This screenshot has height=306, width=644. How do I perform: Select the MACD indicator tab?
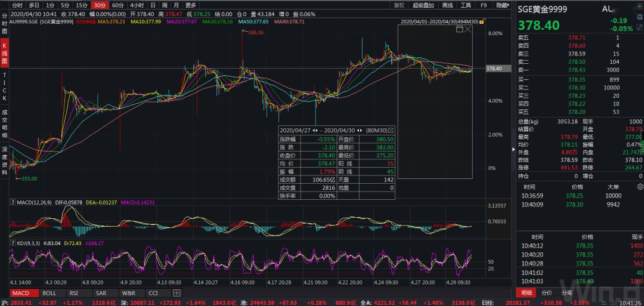(24, 293)
